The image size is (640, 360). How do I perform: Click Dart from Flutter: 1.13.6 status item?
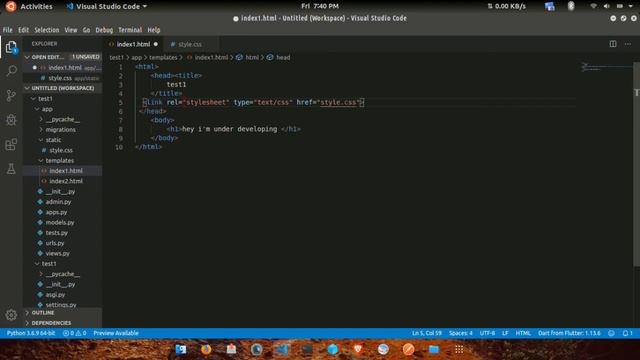click(569, 333)
